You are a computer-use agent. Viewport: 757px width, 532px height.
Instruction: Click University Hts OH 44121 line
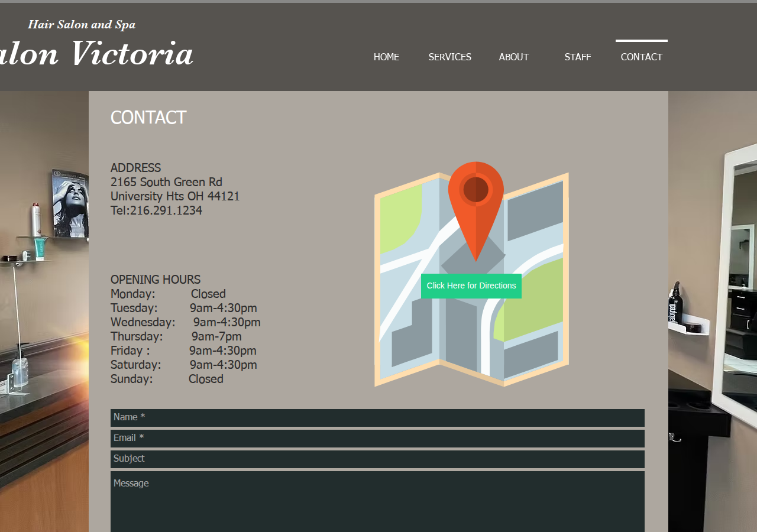pos(175,196)
